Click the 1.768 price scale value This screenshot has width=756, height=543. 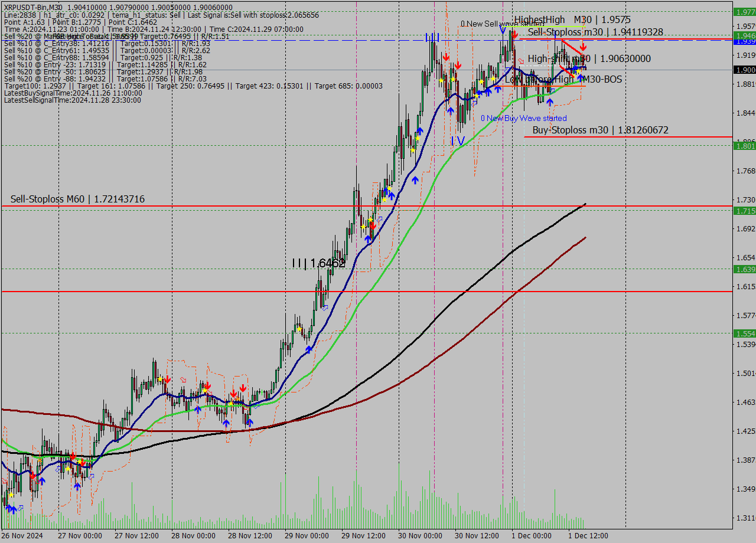[745, 171]
